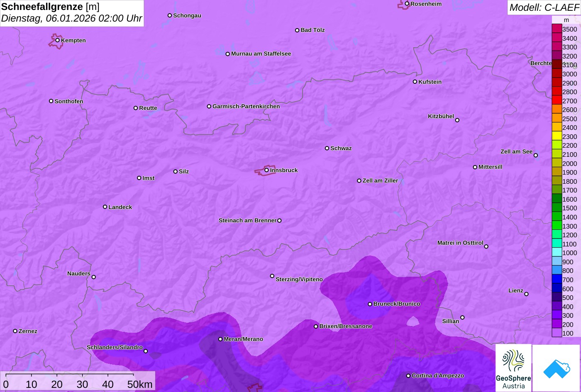
Task: Click the blue cloud-arrow logo icon
Action: coord(557,368)
